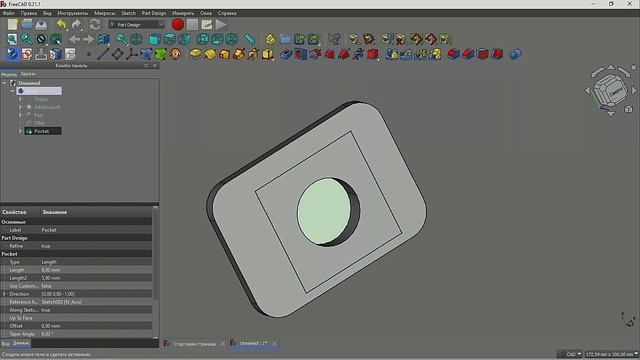Viewport: 640px width, 360px height.
Task: Select the Pocket item in model tree
Action: click(42, 131)
